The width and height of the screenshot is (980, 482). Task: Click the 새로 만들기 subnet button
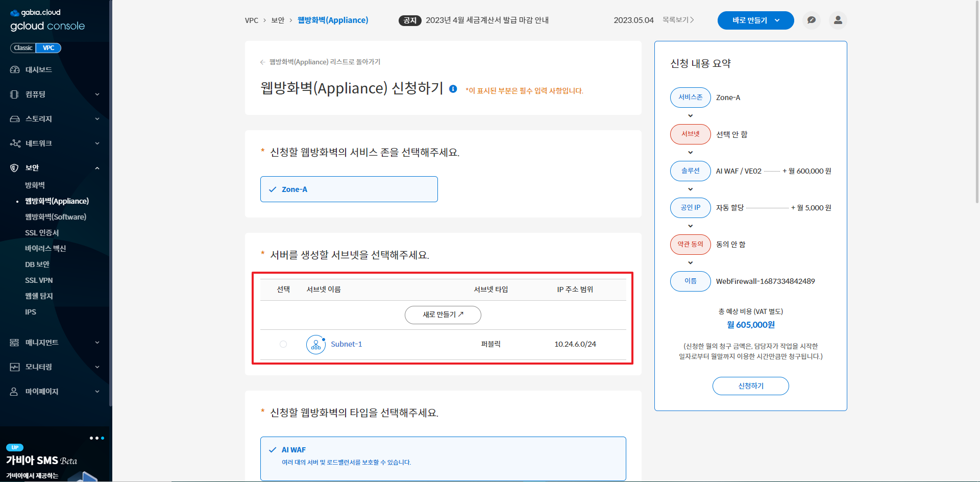pos(443,315)
